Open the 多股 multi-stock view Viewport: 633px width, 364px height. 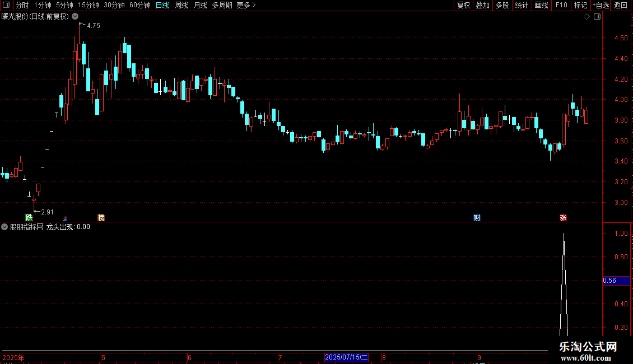coord(502,5)
